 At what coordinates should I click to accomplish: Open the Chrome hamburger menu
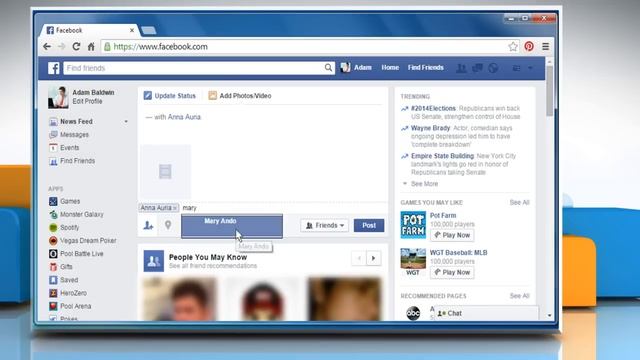545,47
